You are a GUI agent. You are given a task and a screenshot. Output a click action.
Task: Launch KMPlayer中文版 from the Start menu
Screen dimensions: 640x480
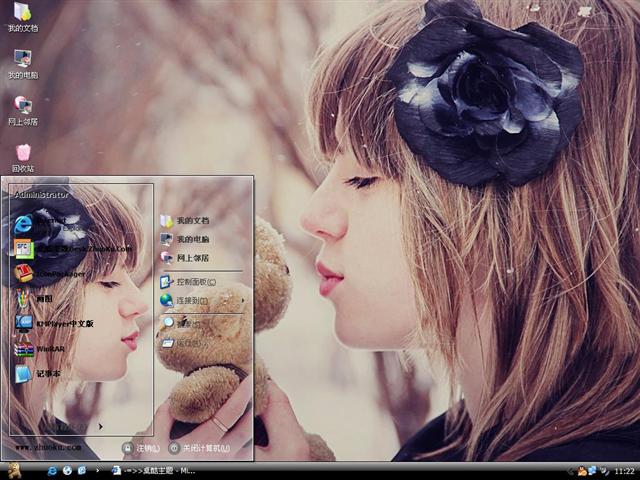click(x=54, y=324)
